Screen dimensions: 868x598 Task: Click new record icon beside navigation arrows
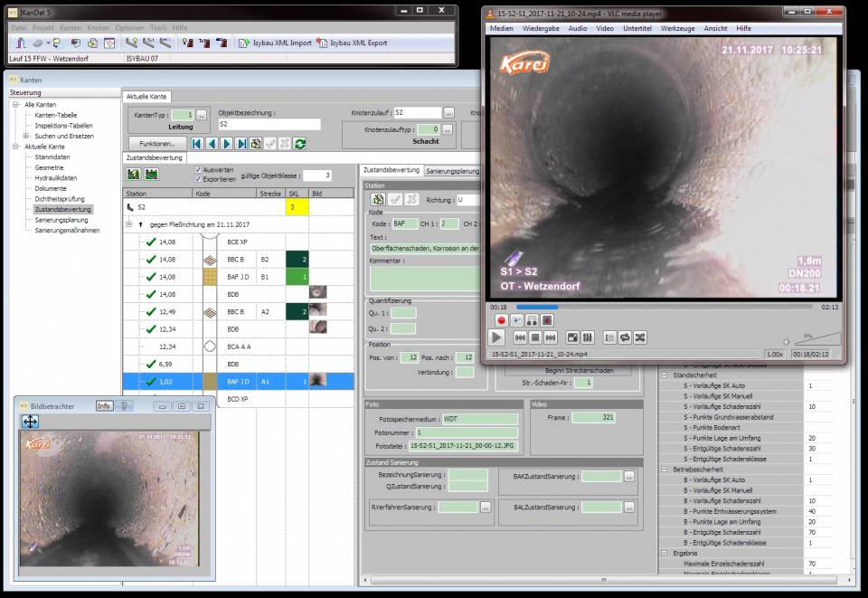tap(255, 144)
